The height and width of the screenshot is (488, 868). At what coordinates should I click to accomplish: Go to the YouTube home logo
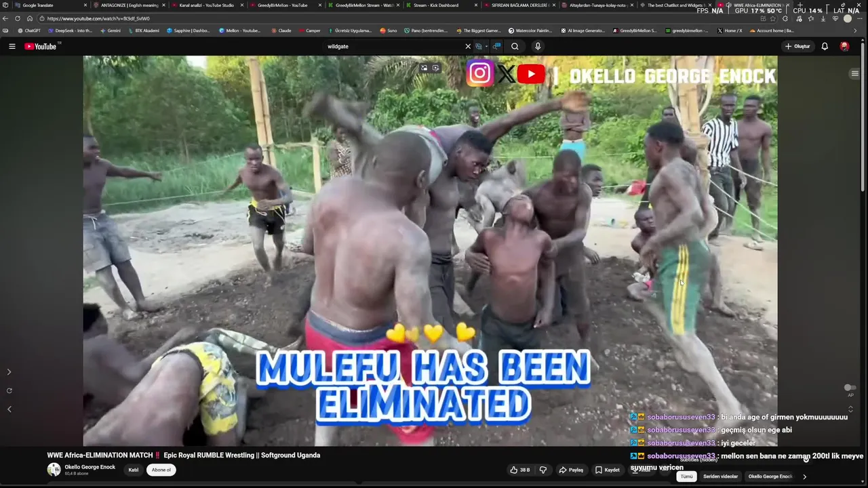click(x=41, y=46)
